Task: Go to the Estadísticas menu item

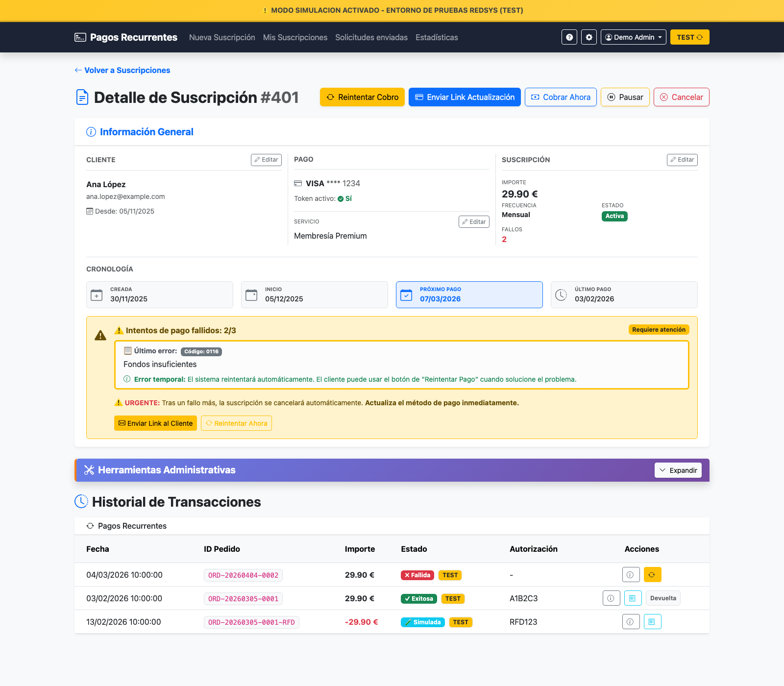Action: 437,37
